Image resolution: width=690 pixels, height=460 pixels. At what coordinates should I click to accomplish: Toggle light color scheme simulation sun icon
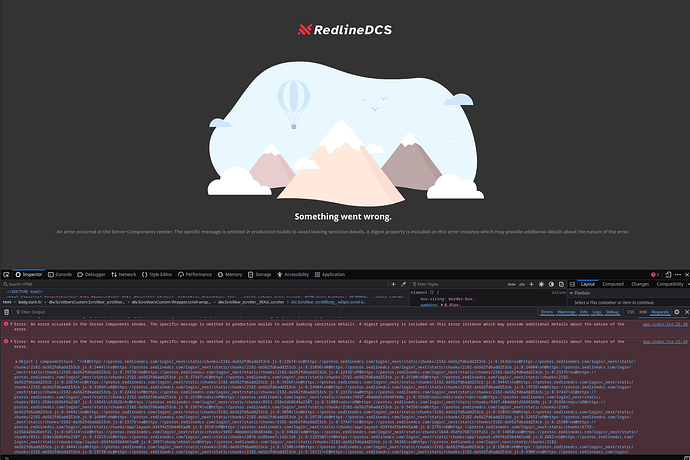click(541, 284)
